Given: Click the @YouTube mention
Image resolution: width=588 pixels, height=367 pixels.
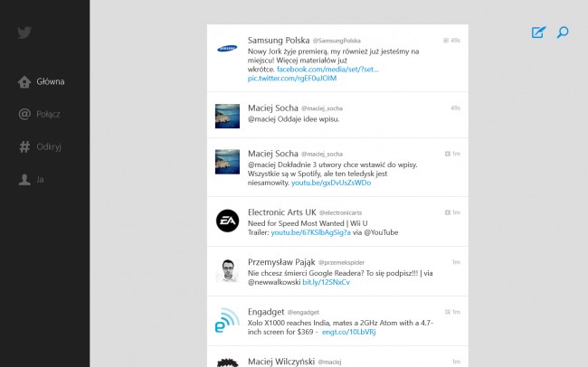Looking at the screenshot, I should point(381,232).
